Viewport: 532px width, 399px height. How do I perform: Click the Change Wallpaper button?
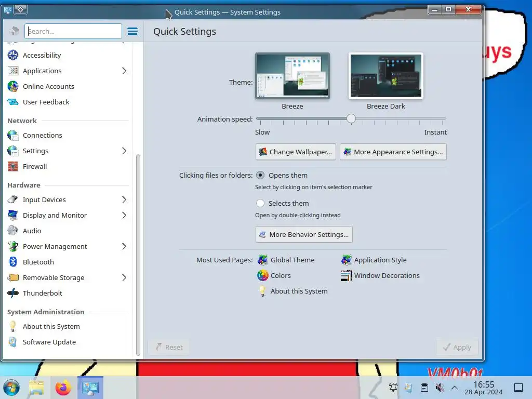(x=296, y=152)
